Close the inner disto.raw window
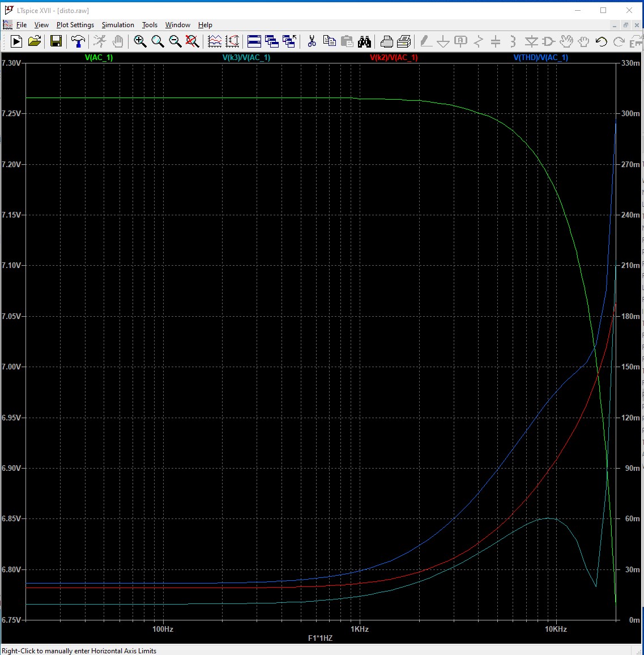This screenshot has width=644, height=655. click(x=637, y=25)
